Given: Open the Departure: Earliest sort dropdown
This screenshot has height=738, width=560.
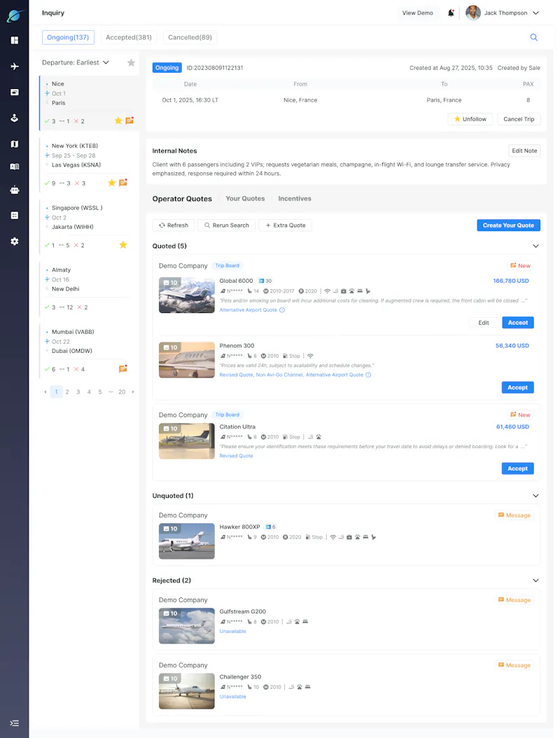Looking at the screenshot, I should coord(76,62).
